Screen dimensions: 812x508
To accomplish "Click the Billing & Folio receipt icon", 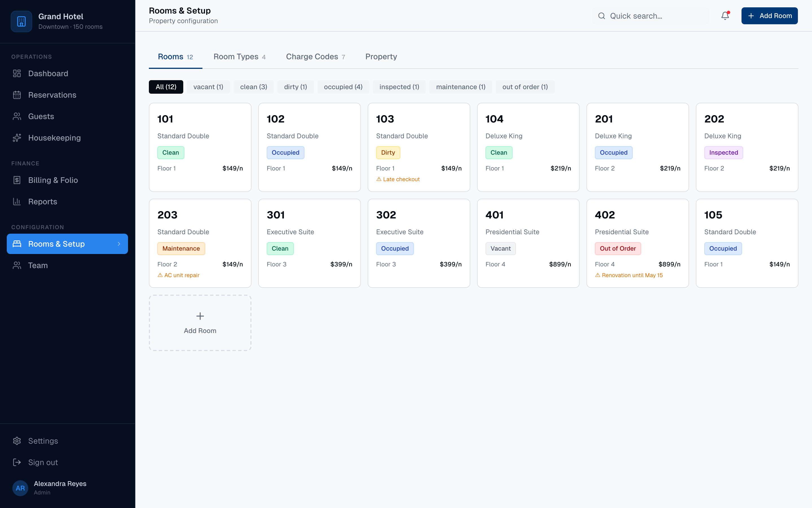I will click(x=17, y=180).
